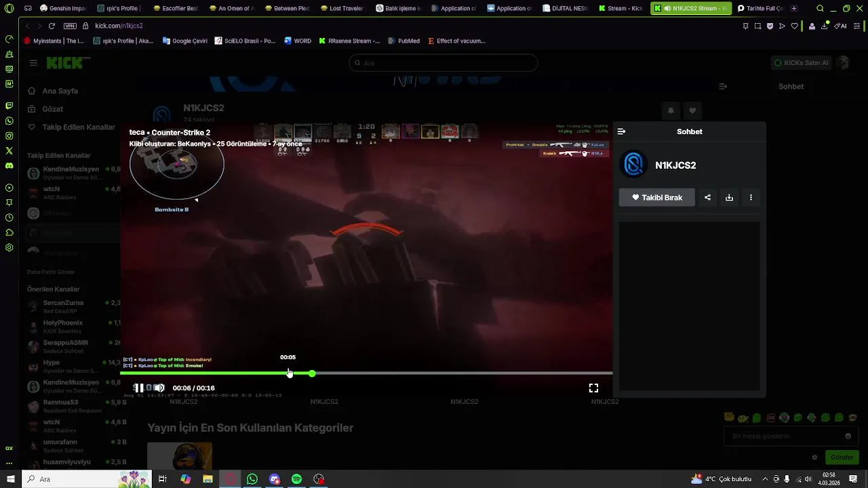The image size is (868, 488).
Task: Toggle the VPN badge in address bar
Action: click(70, 26)
